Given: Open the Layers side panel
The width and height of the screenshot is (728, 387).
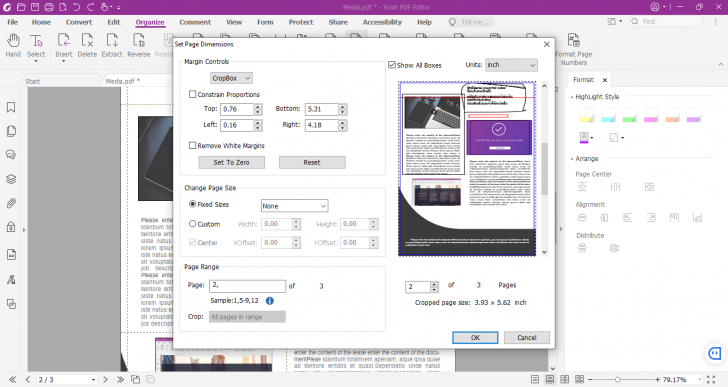Looking at the screenshot, I should pos(11,179).
